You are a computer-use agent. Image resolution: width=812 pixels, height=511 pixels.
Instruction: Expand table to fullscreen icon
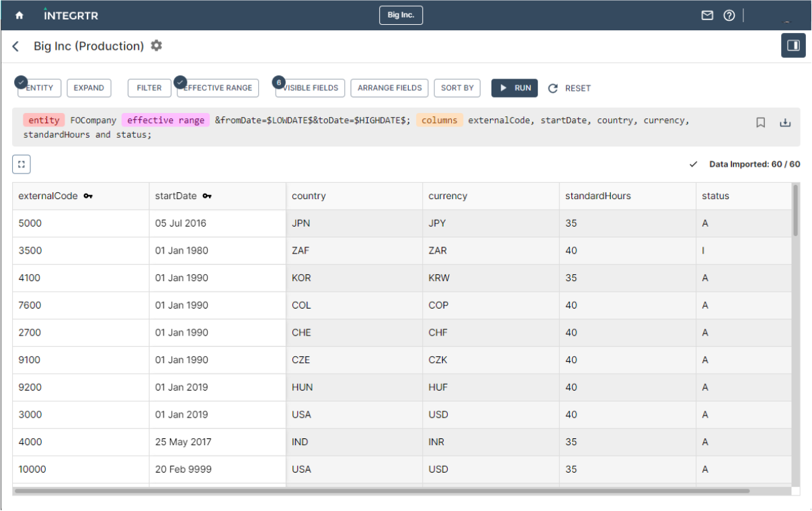point(22,164)
